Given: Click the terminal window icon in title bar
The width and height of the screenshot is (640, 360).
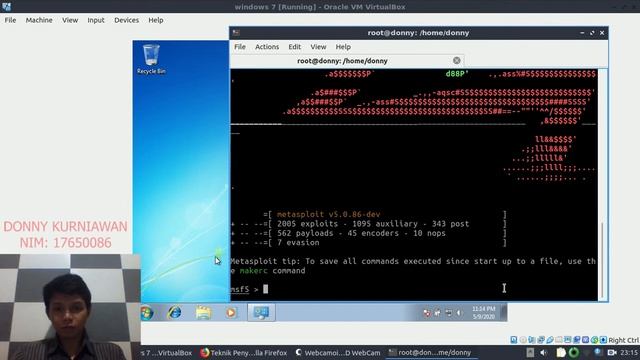Looking at the screenshot, I should point(236,33).
